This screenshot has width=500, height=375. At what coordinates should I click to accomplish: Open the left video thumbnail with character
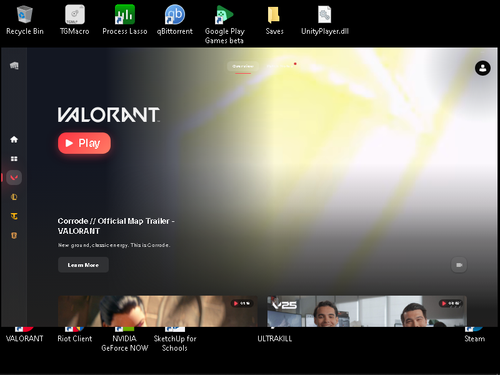(x=158, y=311)
